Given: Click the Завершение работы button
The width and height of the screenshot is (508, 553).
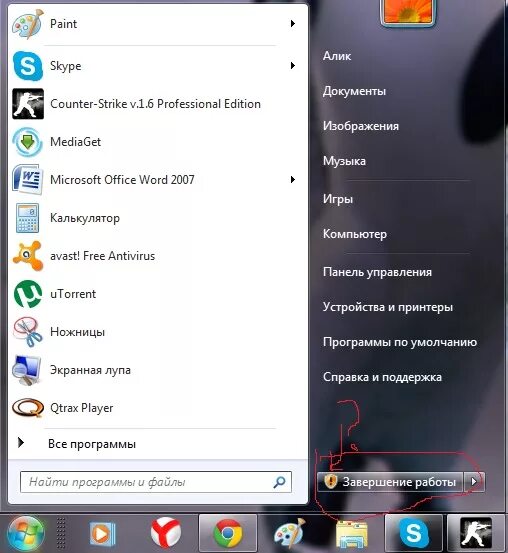Looking at the screenshot, I should pyautogui.click(x=390, y=482).
